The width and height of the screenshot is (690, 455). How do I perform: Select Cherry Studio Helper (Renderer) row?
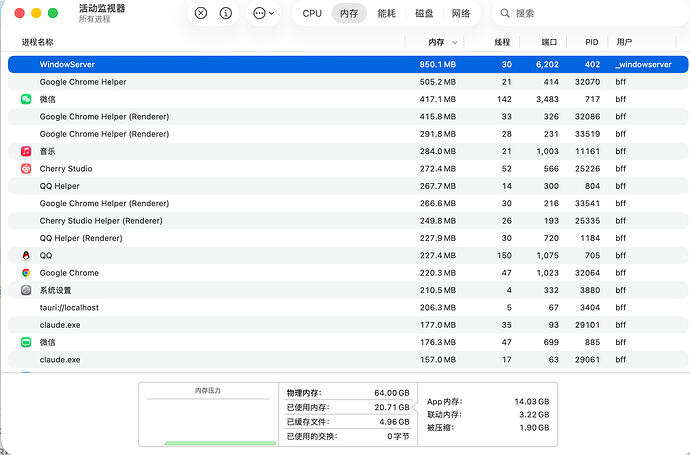click(348, 221)
